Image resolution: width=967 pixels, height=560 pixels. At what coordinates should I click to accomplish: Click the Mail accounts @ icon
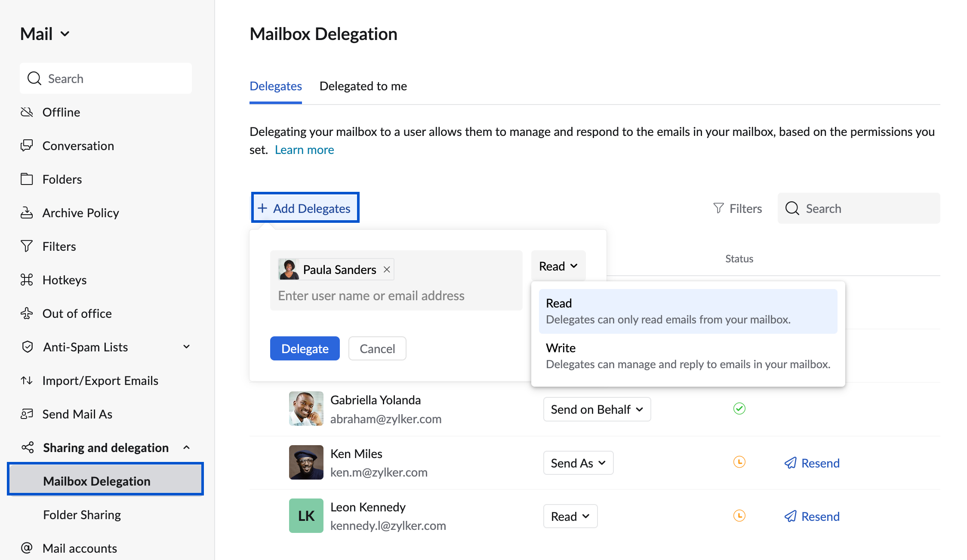coord(27,548)
